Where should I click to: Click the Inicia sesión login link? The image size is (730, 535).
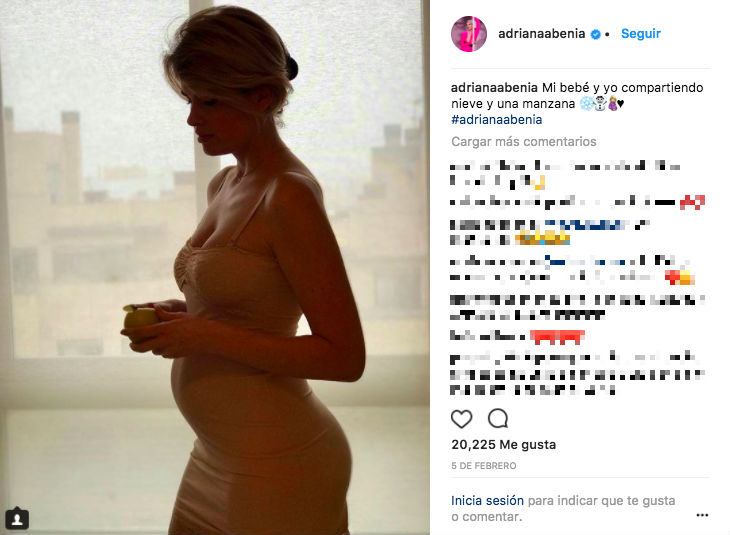[x=487, y=501]
